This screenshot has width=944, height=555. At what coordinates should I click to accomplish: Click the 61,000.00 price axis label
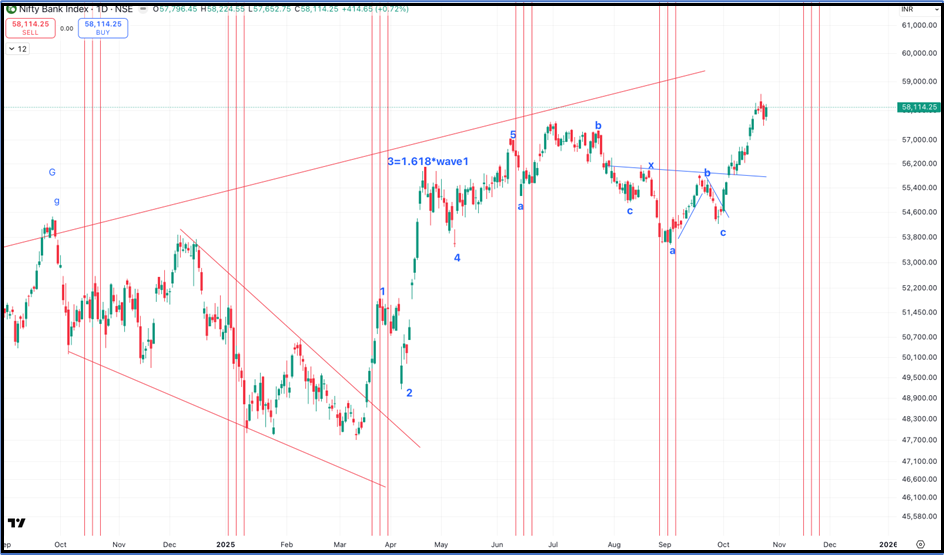[x=921, y=25]
